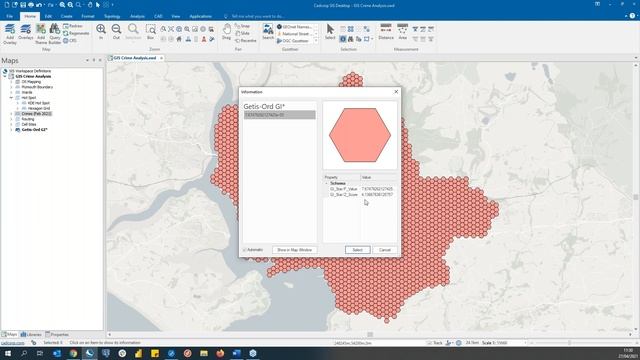Switch to the Format ribbon tab
This screenshot has width=640, height=360.
88,16
